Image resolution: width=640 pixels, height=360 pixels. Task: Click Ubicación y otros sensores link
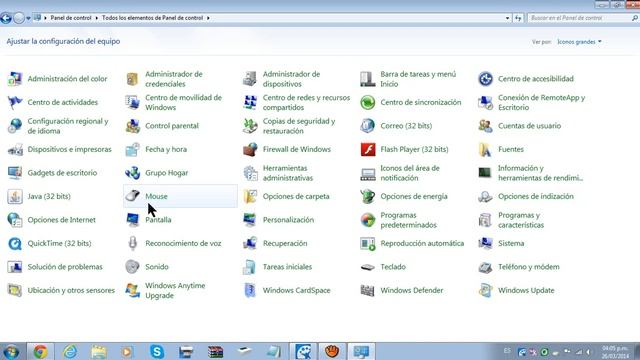(x=71, y=291)
